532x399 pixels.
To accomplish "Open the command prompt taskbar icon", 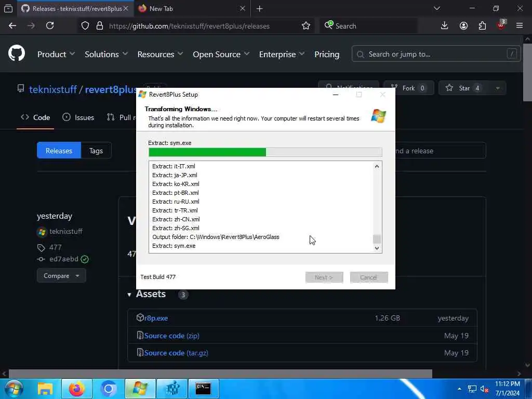I will [203, 389].
